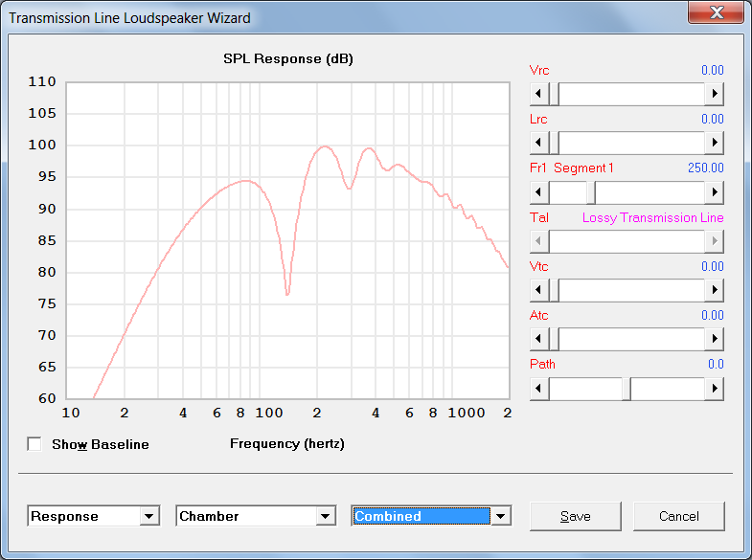Click the SPL Response (dB) chart title
This screenshot has height=560, width=752.
point(288,59)
